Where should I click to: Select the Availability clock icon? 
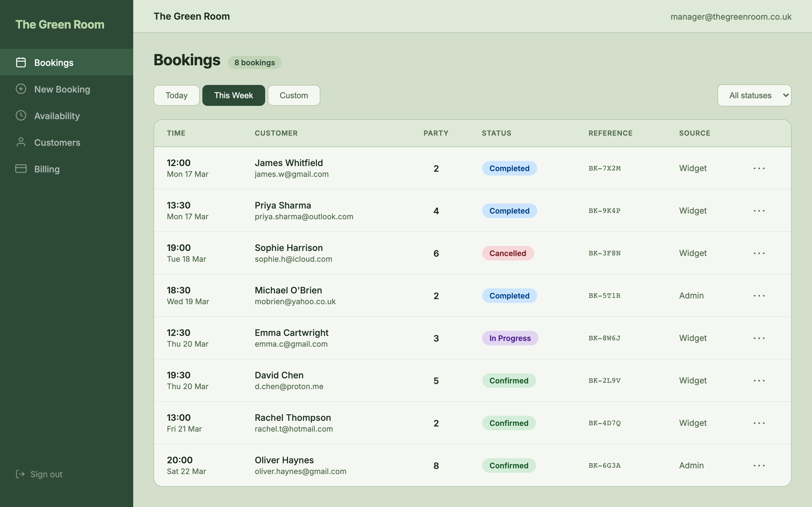21,115
